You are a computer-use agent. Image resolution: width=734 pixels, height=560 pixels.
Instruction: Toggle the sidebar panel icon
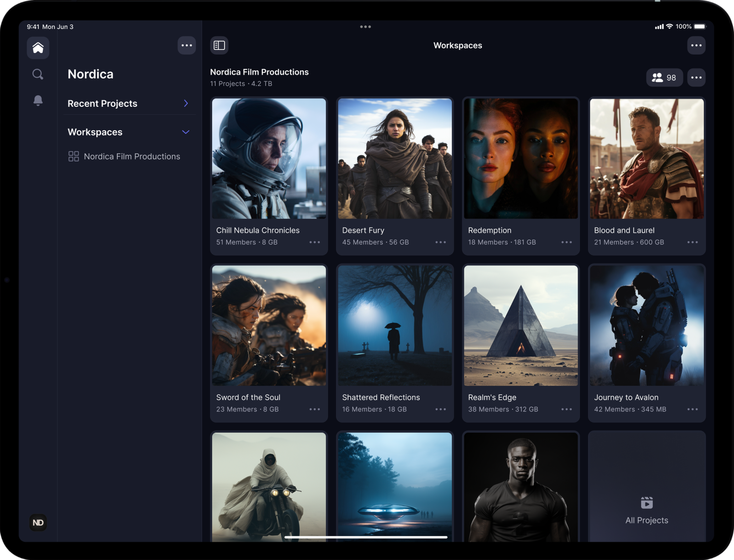[219, 45]
